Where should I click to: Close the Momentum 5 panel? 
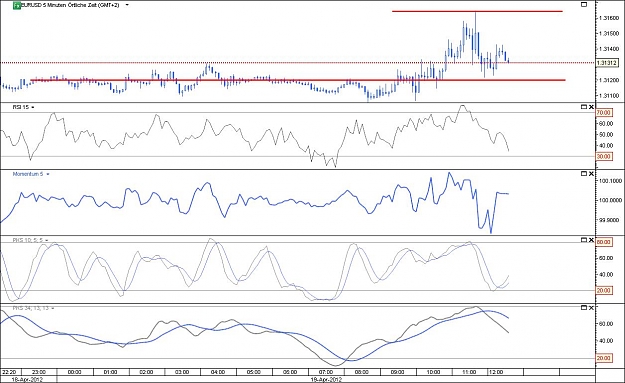click(591, 174)
